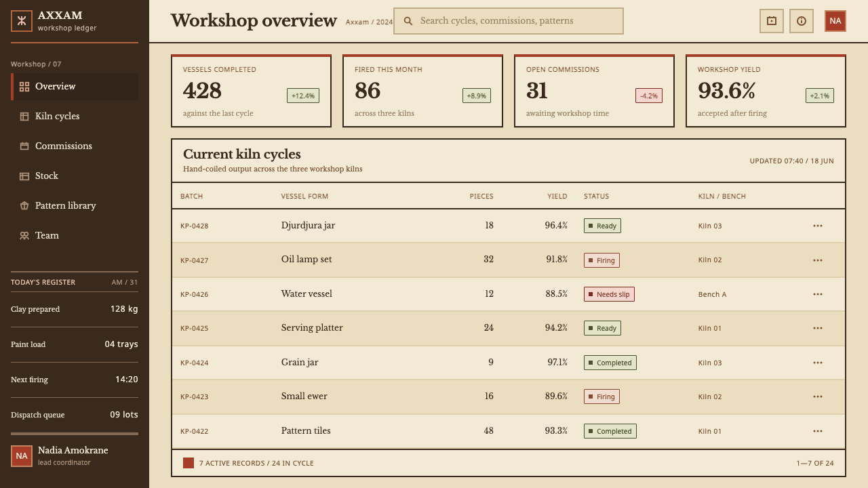The height and width of the screenshot is (488, 868).
Task: Open row actions for KP-0424 Grain jar
Action: tap(818, 363)
